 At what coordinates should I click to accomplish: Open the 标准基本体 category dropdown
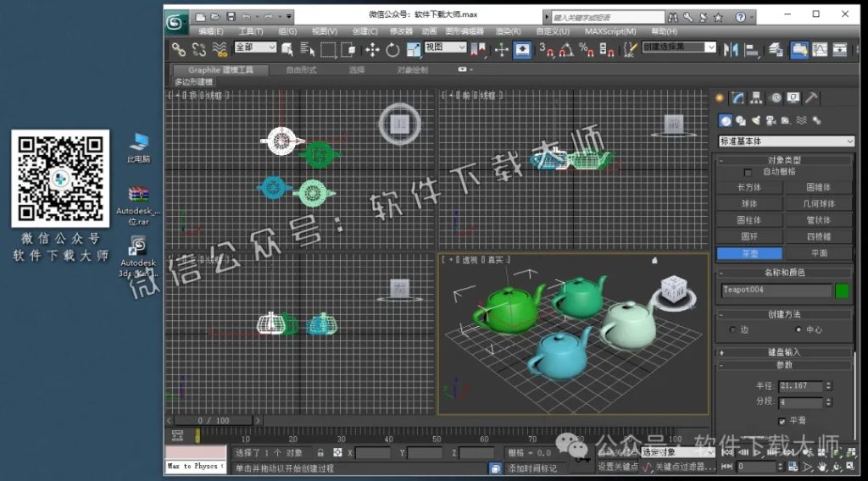point(786,141)
